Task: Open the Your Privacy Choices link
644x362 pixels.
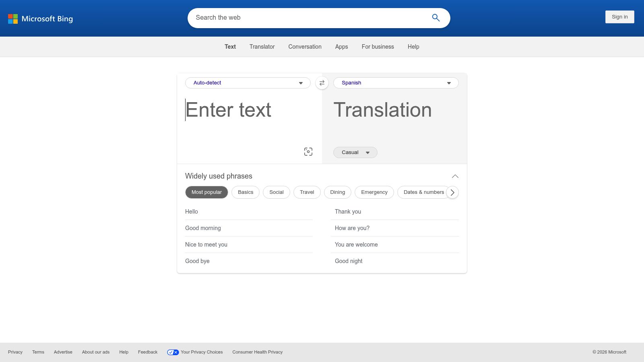Action: pyautogui.click(x=202, y=352)
